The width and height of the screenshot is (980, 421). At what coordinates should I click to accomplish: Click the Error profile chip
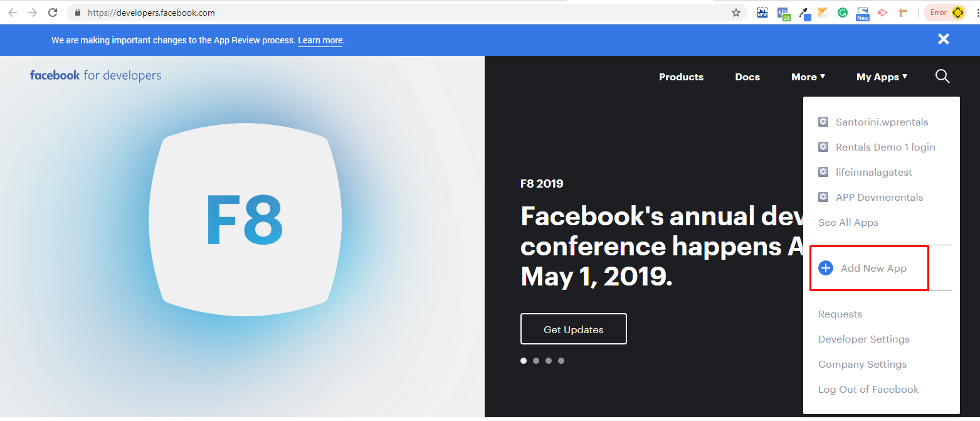coord(945,13)
